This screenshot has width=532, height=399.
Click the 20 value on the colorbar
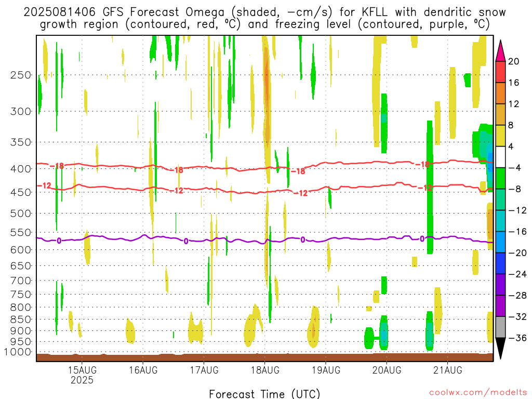coord(514,61)
